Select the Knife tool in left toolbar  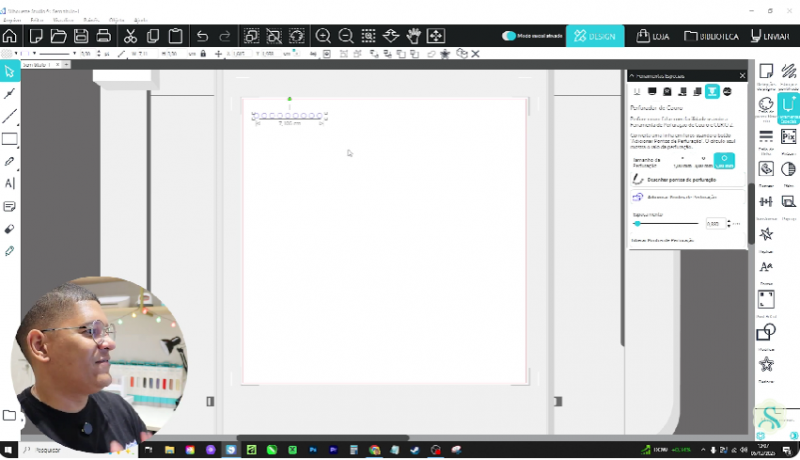tap(9, 251)
